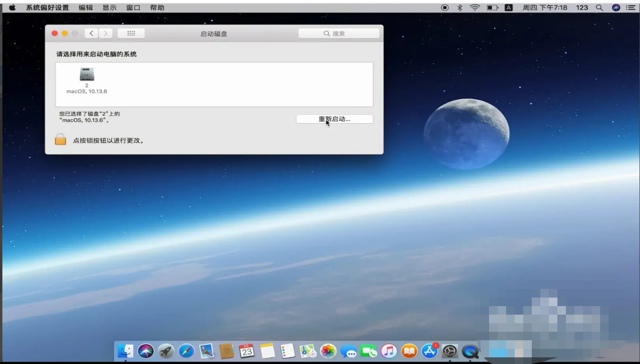Screen dimensions: 640x364
Task: Click the lock icon to allow changes
Action: click(x=60, y=140)
